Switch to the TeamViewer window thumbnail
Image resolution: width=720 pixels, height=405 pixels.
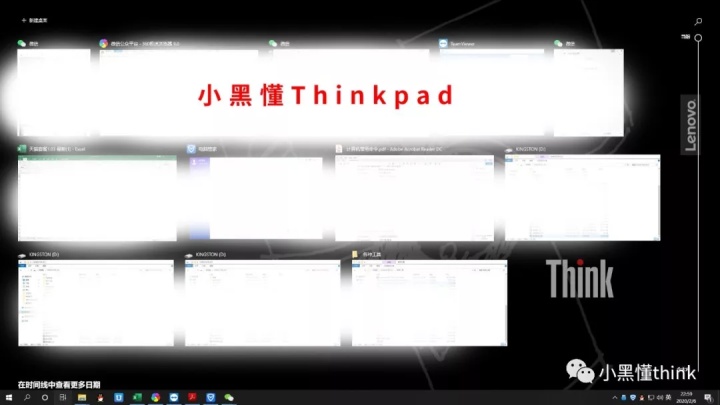click(x=492, y=92)
